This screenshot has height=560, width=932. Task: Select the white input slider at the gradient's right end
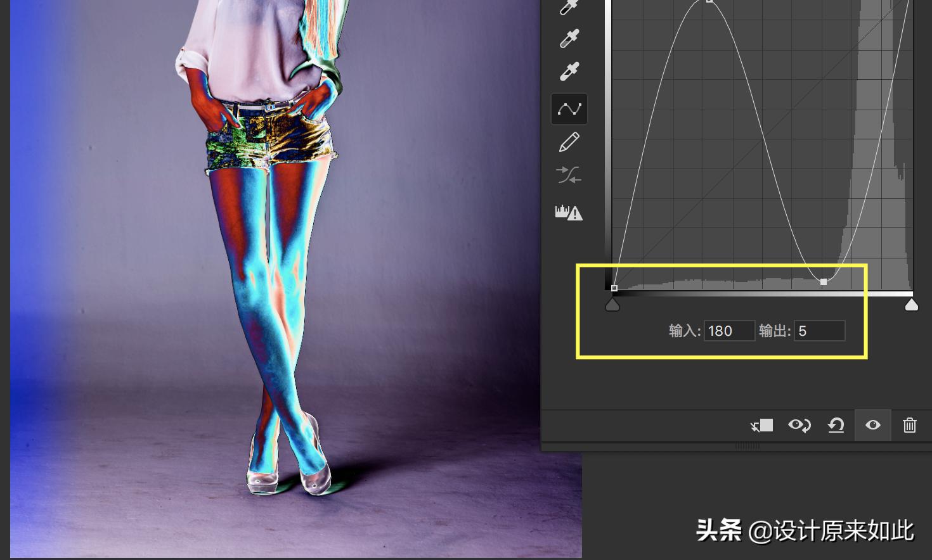click(x=912, y=304)
